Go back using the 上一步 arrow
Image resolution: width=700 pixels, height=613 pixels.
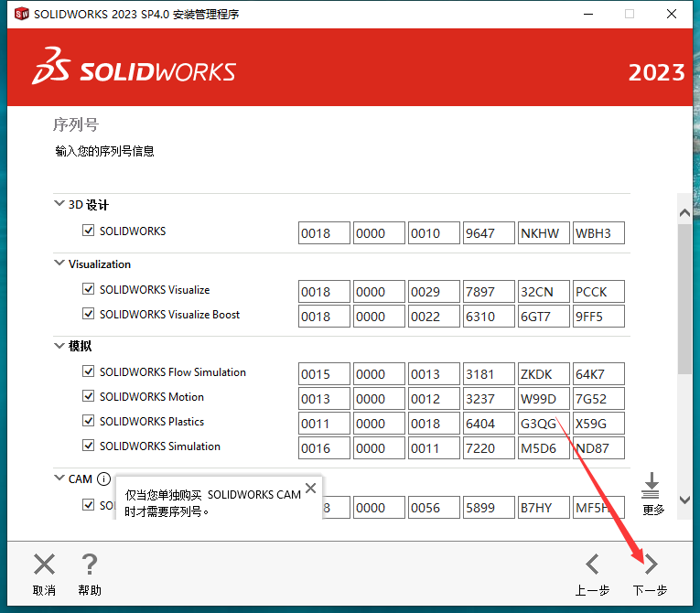pos(592,564)
